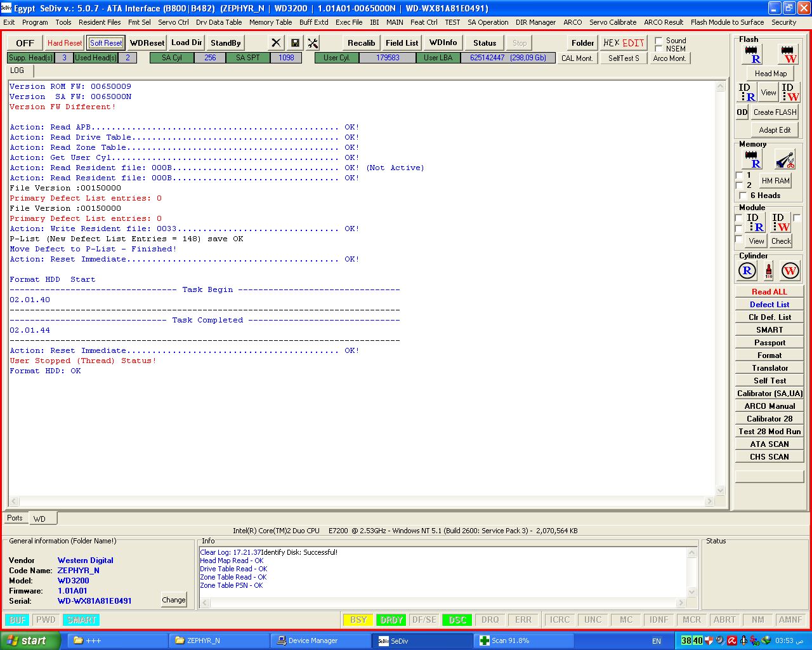Viewport: 812px width, 650px height.
Task: Click the DRDY status indicator
Action: point(391,620)
